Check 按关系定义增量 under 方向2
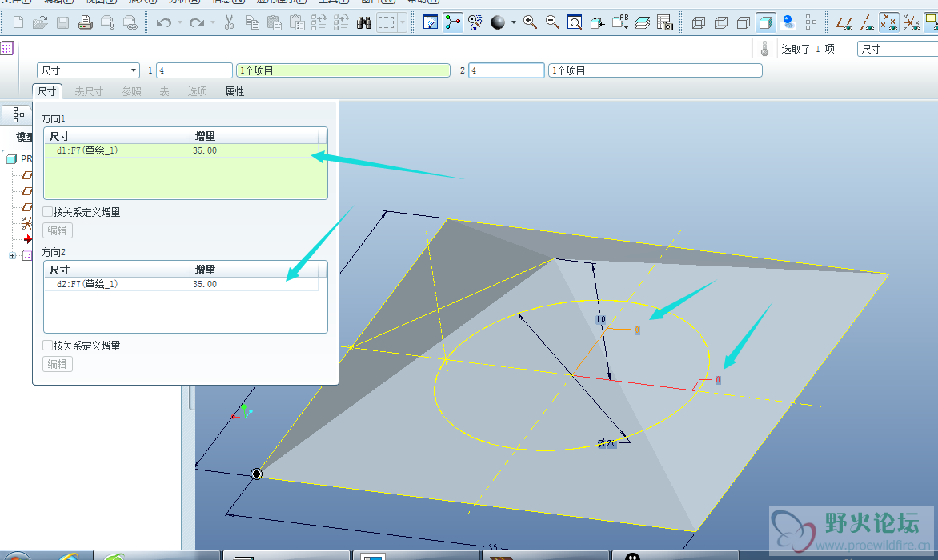The height and width of the screenshot is (560, 938). (47, 346)
